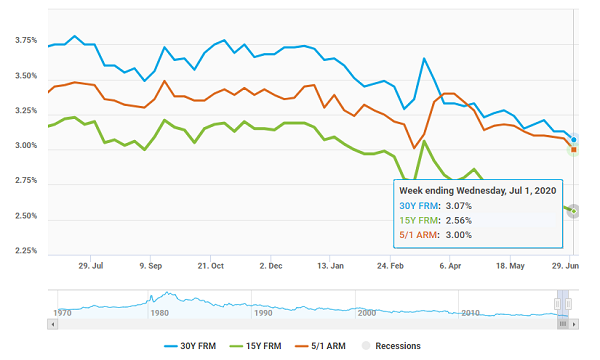Click the Recessions gray circle legend icon
This screenshot has height=360, width=600.
[366, 346]
